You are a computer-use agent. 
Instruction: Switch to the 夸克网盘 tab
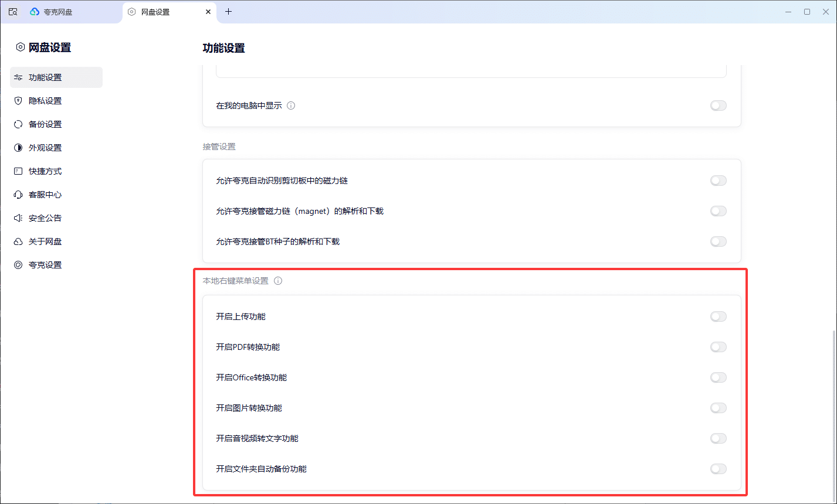(59, 11)
